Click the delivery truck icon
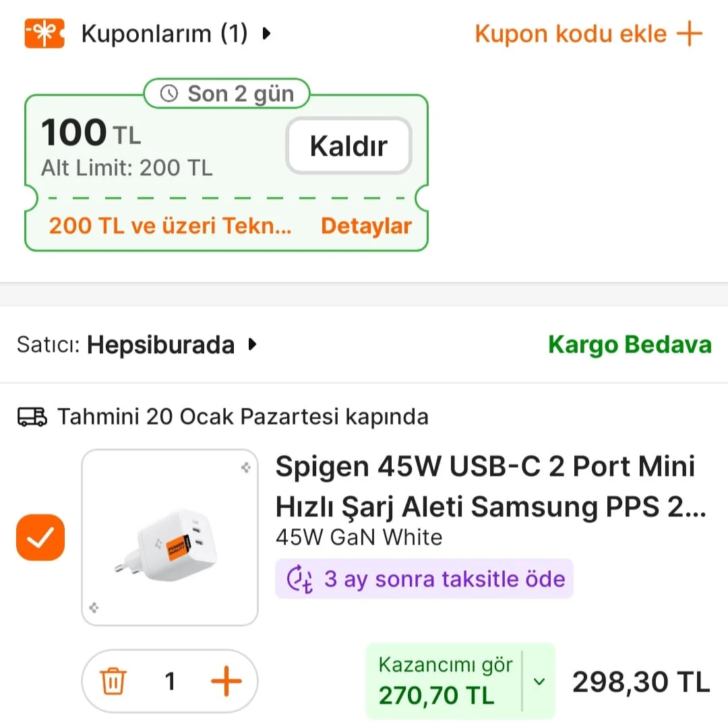 [x=32, y=417]
